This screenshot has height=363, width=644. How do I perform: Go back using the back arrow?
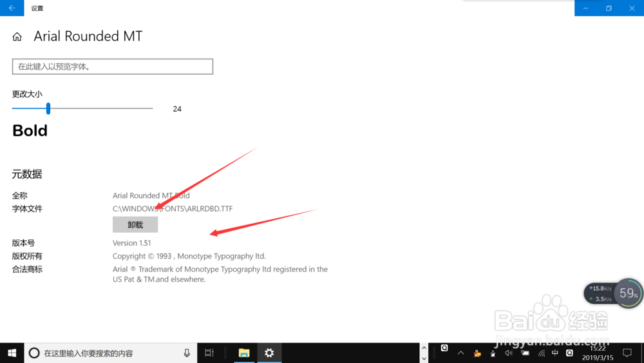pyautogui.click(x=12, y=8)
